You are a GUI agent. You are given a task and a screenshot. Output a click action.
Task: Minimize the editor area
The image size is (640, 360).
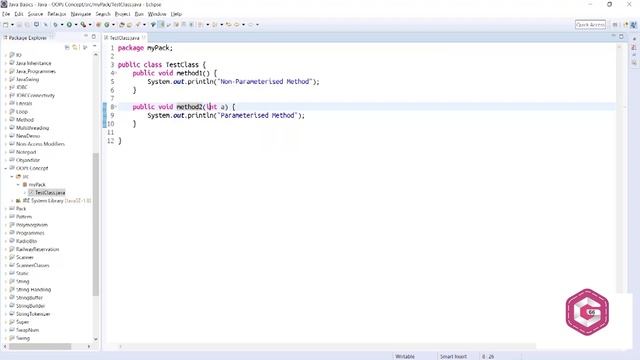coord(613,36)
